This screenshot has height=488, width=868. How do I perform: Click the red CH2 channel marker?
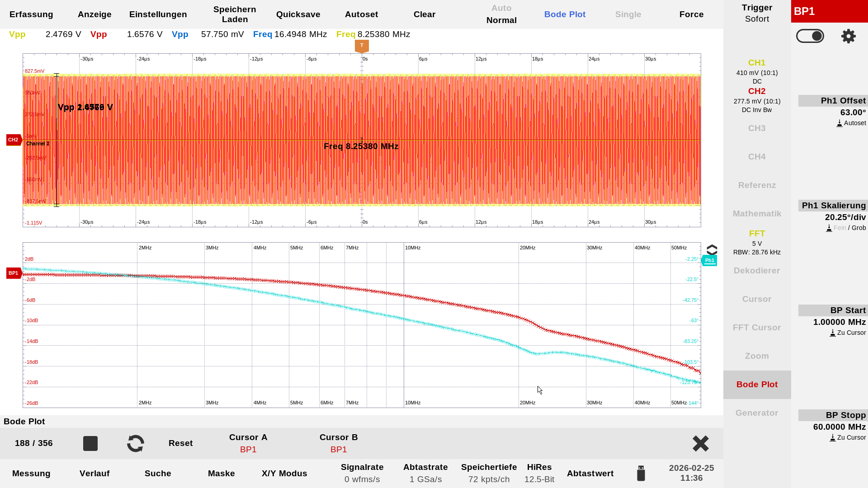[14, 140]
